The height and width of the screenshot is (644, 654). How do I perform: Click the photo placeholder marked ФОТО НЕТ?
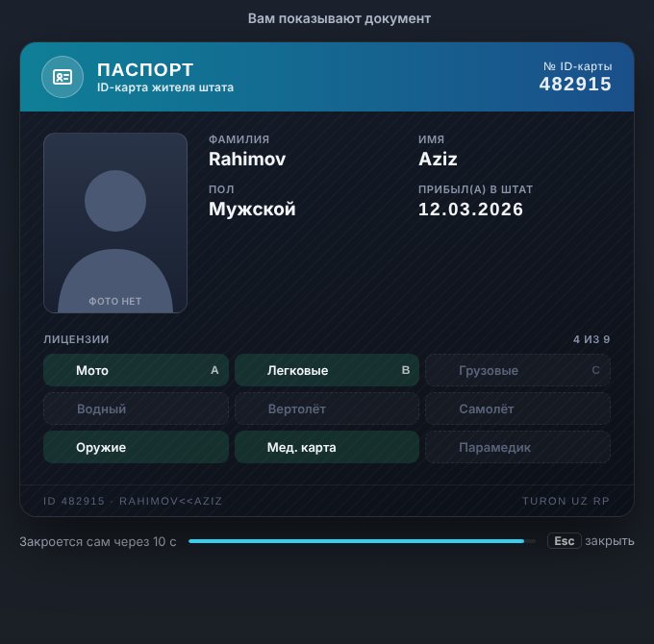coord(115,223)
